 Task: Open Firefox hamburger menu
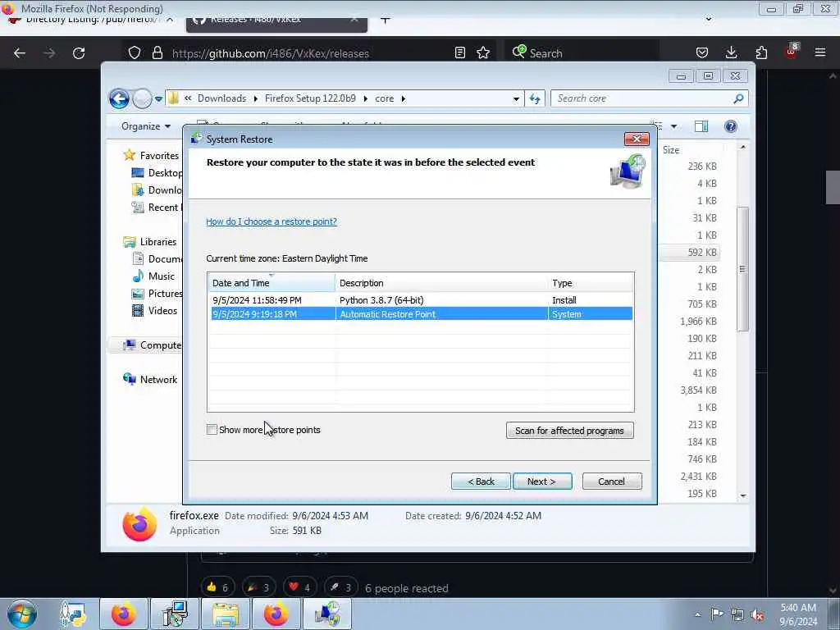820,52
